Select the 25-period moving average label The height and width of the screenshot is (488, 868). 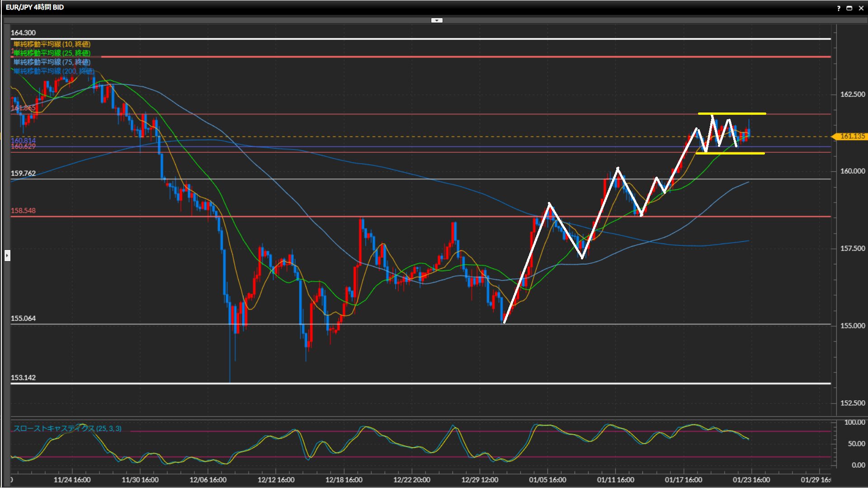52,53
